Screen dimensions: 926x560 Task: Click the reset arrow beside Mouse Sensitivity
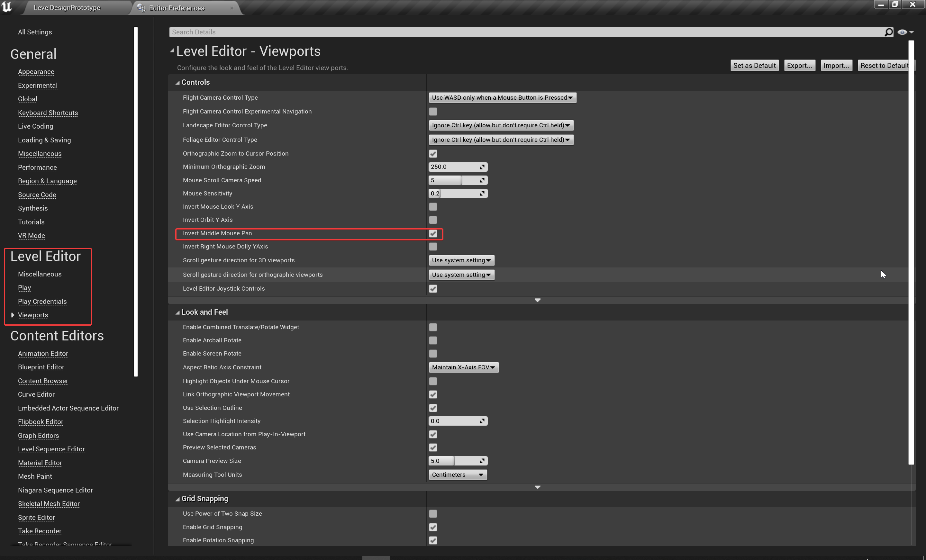click(482, 193)
